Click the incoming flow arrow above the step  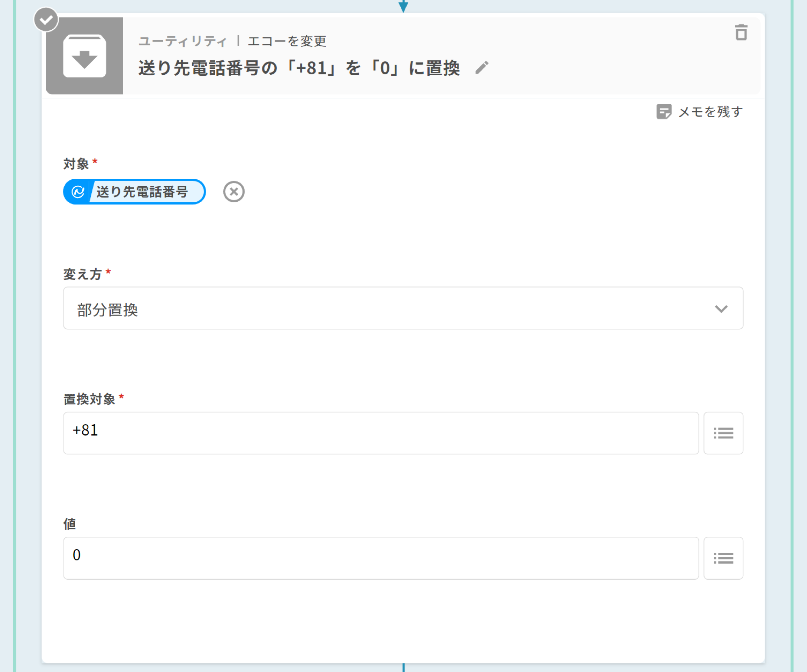(403, 6)
